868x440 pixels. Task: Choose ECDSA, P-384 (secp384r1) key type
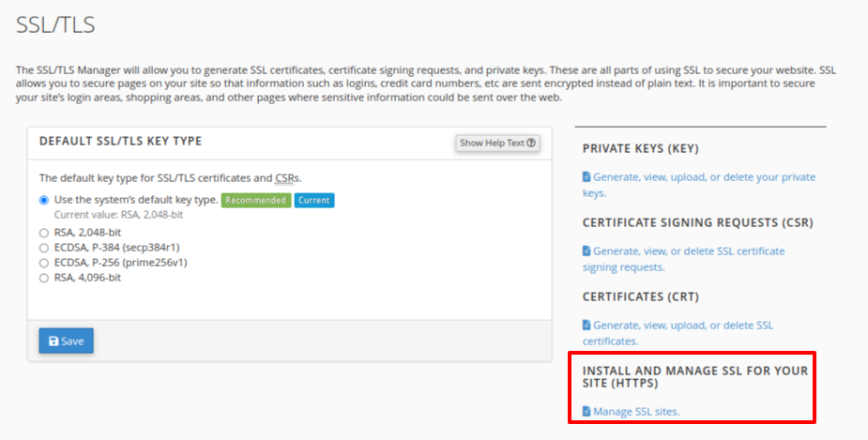click(x=44, y=248)
